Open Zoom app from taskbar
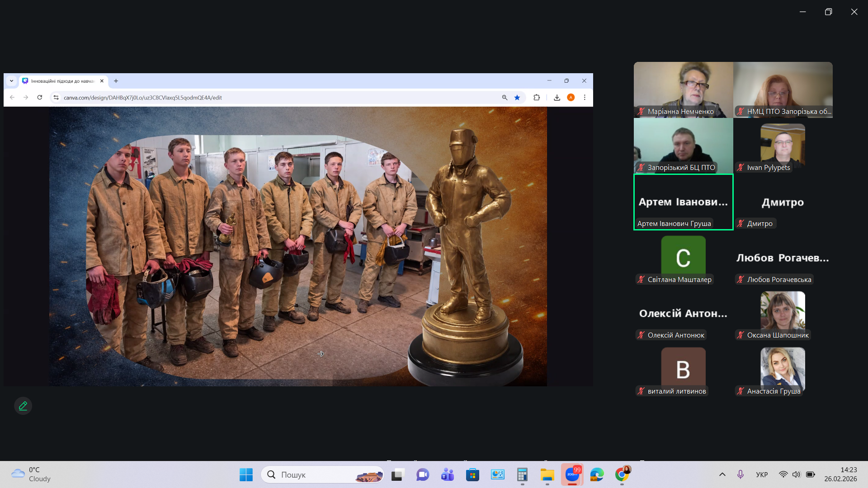The height and width of the screenshot is (488, 868). click(572, 474)
